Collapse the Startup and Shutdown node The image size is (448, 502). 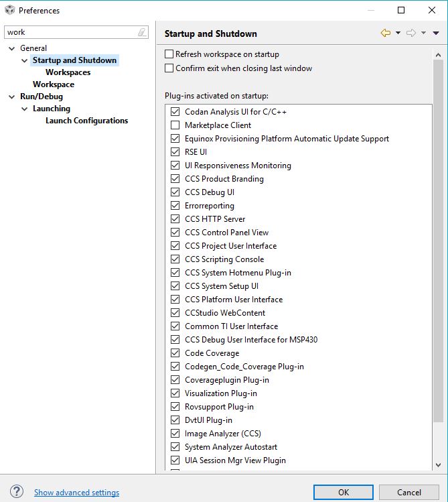tap(24, 60)
